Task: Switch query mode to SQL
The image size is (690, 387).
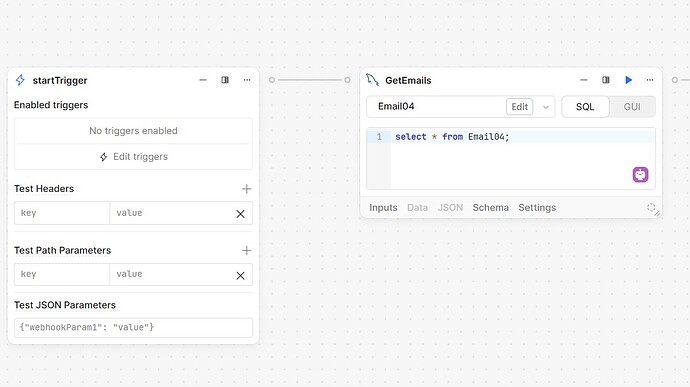Action: [x=585, y=107]
